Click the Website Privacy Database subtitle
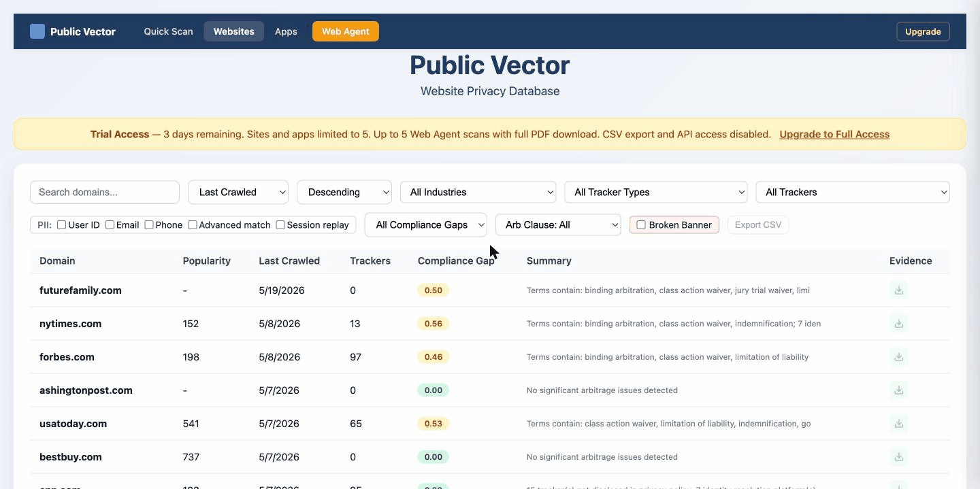 click(490, 91)
